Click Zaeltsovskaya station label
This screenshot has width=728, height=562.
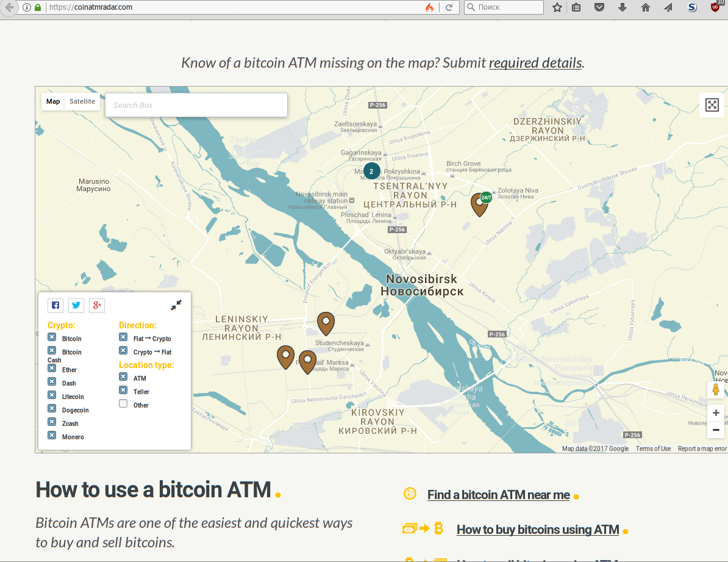[355, 127]
